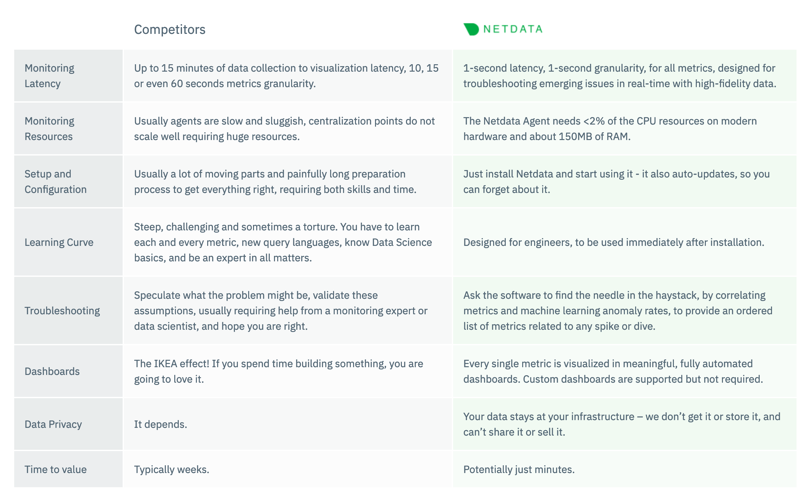Select the "Your data stays" privacy text

click(x=621, y=424)
